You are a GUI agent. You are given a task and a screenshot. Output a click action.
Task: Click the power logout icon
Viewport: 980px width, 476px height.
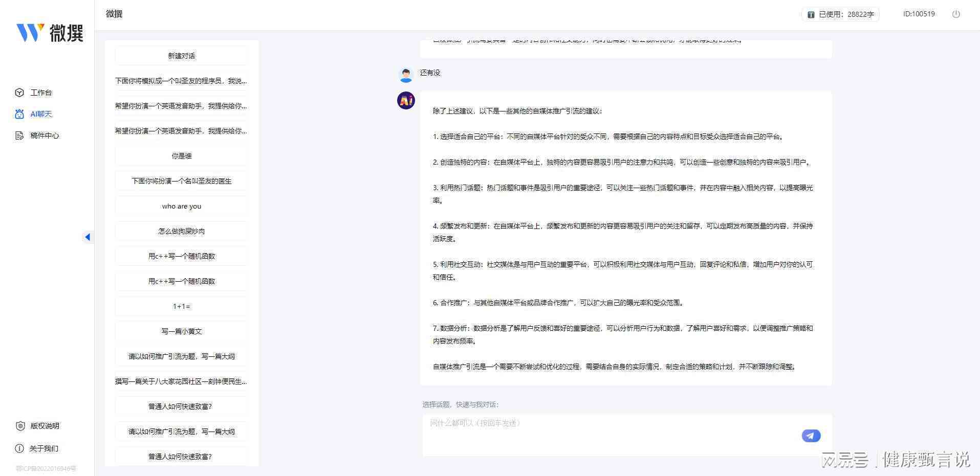point(956,14)
